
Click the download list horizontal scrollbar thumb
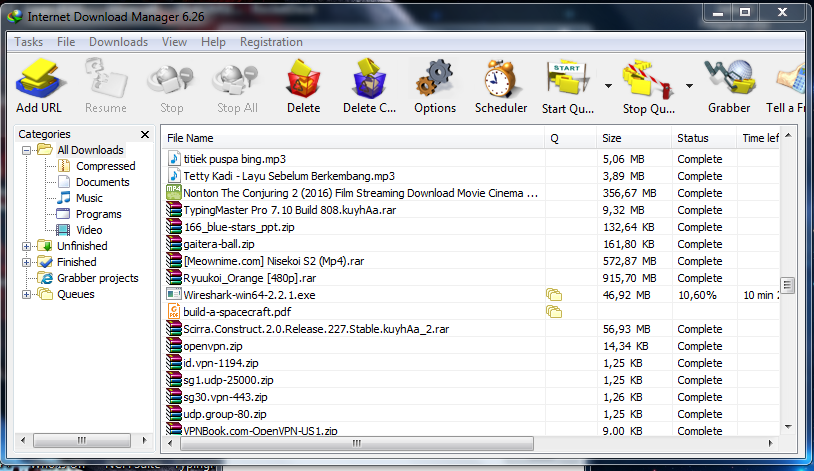357,443
